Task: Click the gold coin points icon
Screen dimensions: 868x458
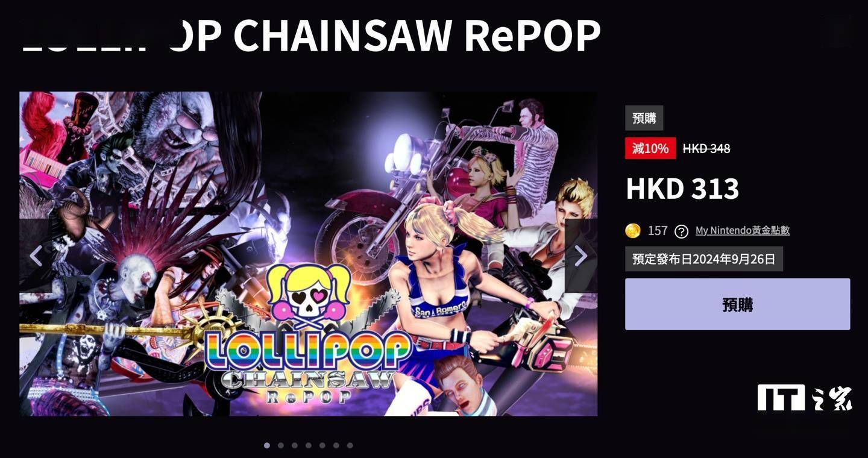Action: click(633, 230)
